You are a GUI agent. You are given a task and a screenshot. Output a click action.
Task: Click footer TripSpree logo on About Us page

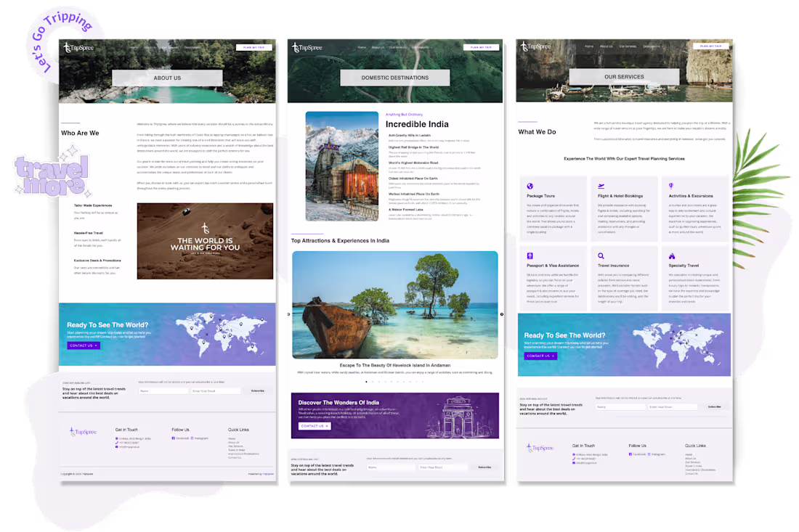click(x=83, y=432)
